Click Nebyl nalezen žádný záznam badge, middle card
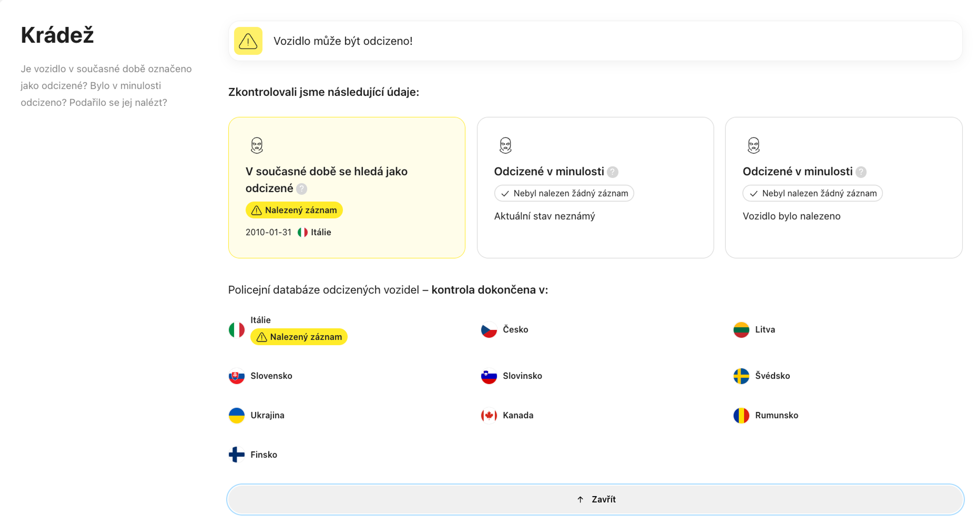Viewport: 980px width, 529px height. 564,193
